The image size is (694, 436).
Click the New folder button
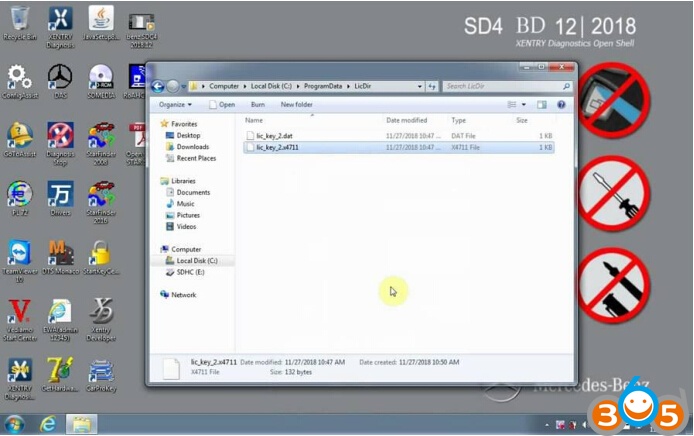click(x=297, y=104)
